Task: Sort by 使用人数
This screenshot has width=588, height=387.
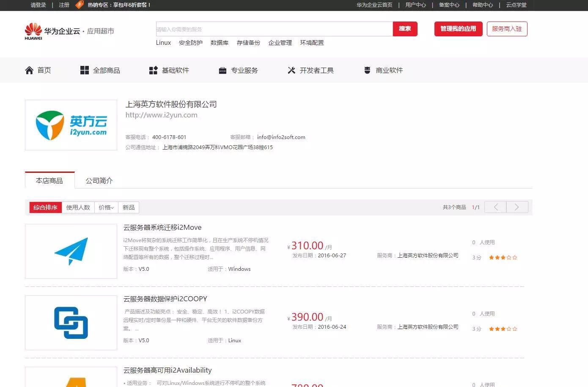Action: 78,207
